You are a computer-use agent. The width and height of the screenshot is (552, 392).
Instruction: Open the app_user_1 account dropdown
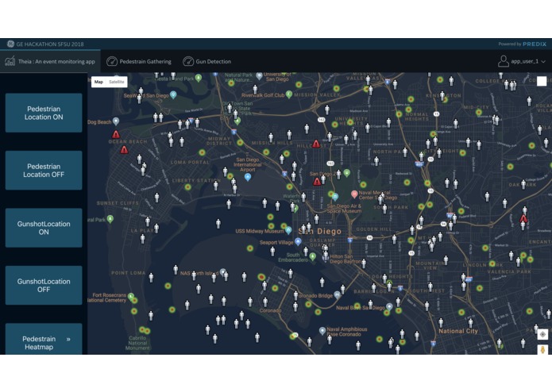522,62
